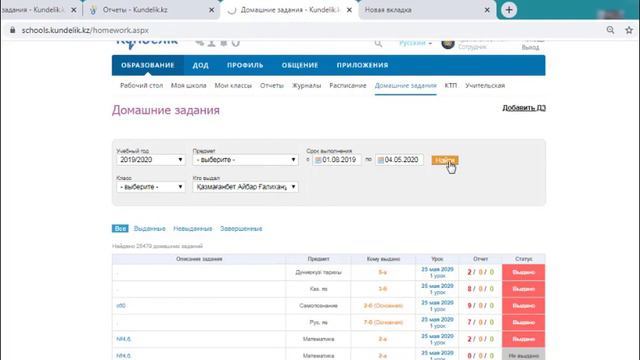
Task: Click the 'Добавить ДЗ' link
Action: [x=524, y=107]
